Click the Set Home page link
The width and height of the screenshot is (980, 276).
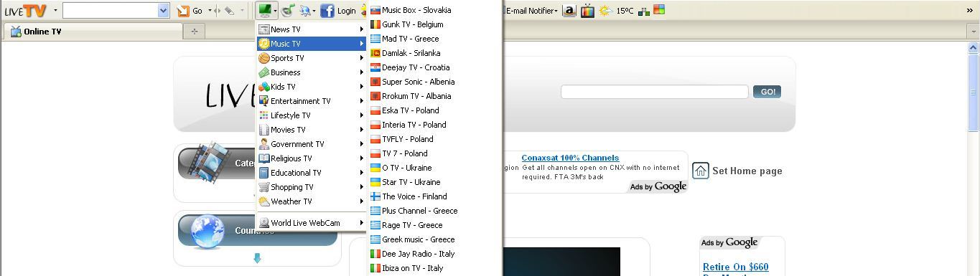pos(737,171)
